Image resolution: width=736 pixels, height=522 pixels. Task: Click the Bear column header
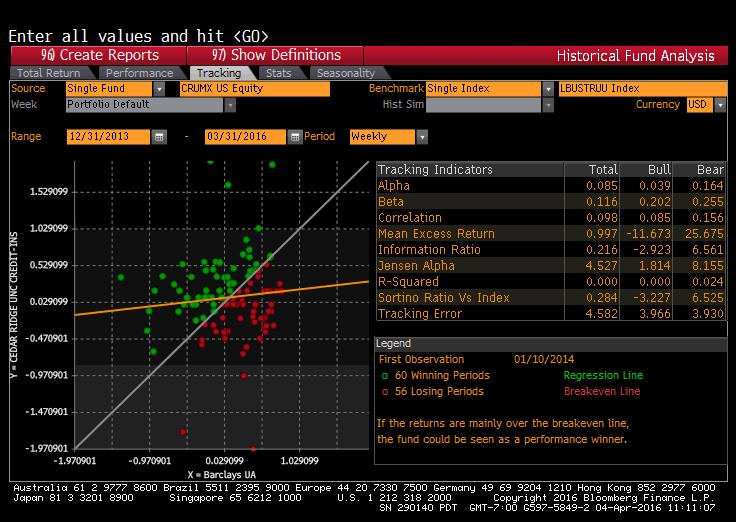click(710, 170)
